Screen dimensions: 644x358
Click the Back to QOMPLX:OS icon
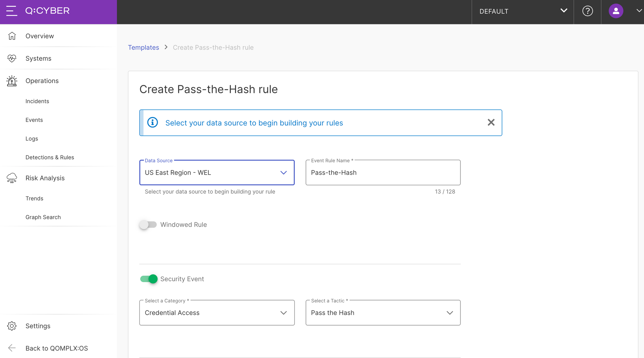pyautogui.click(x=12, y=348)
